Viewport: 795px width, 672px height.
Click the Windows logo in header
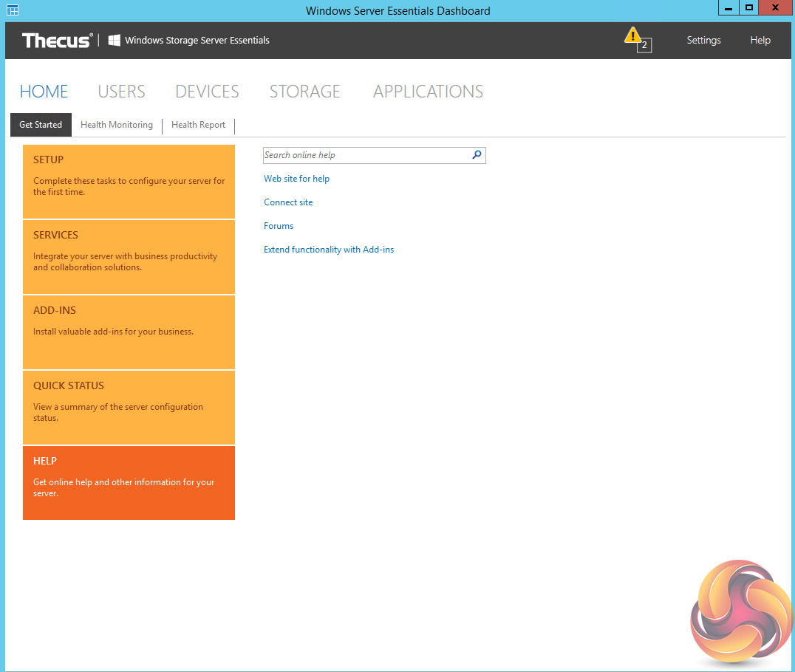tap(115, 41)
